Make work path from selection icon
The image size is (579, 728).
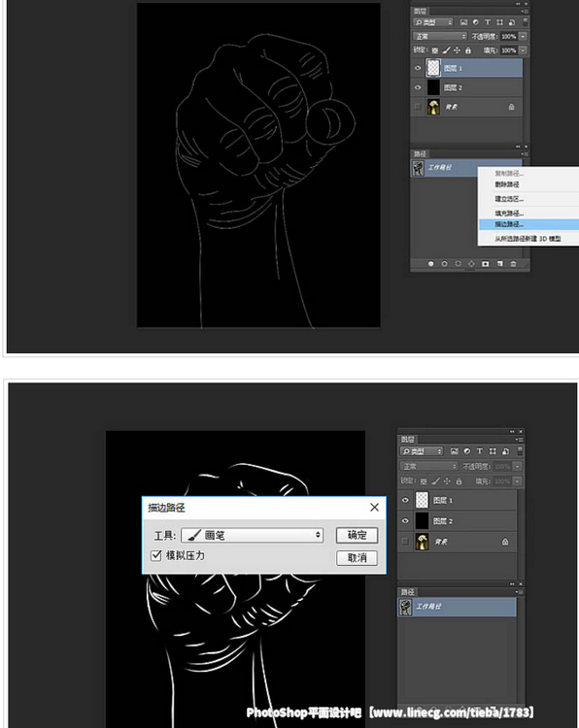[x=471, y=264]
